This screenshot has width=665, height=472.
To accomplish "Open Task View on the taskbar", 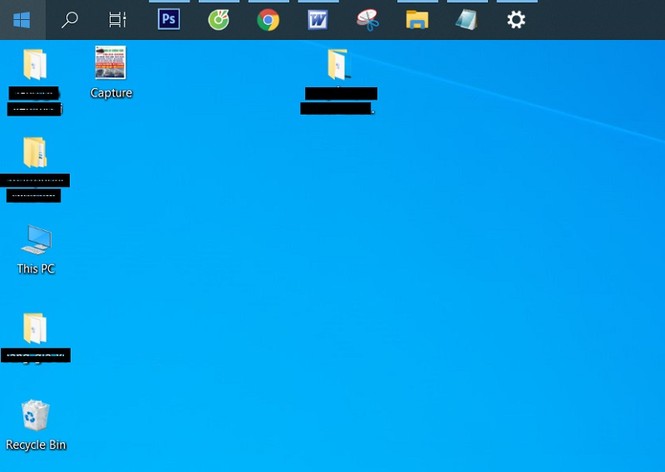I will click(x=117, y=20).
